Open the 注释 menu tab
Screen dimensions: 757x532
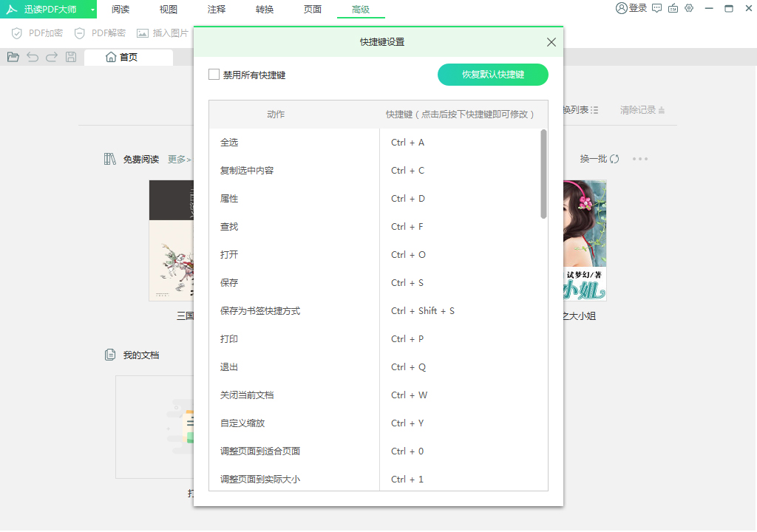[216, 10]
